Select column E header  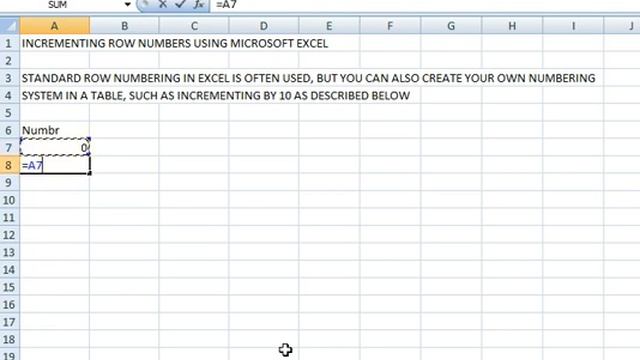[329, 26]
